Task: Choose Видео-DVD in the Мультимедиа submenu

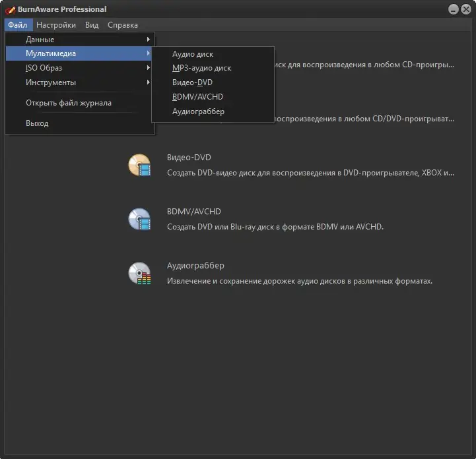Action: pyautogui.click(x=213, y=82)
